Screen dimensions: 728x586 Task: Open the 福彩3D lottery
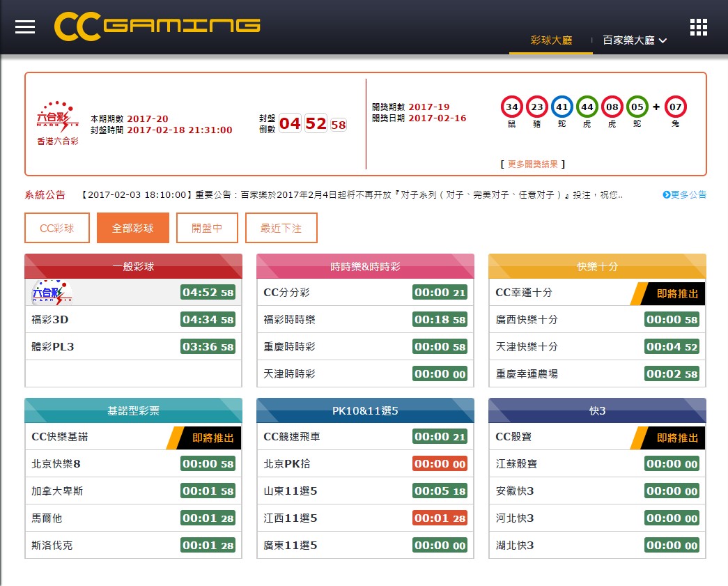coord(133,319)
